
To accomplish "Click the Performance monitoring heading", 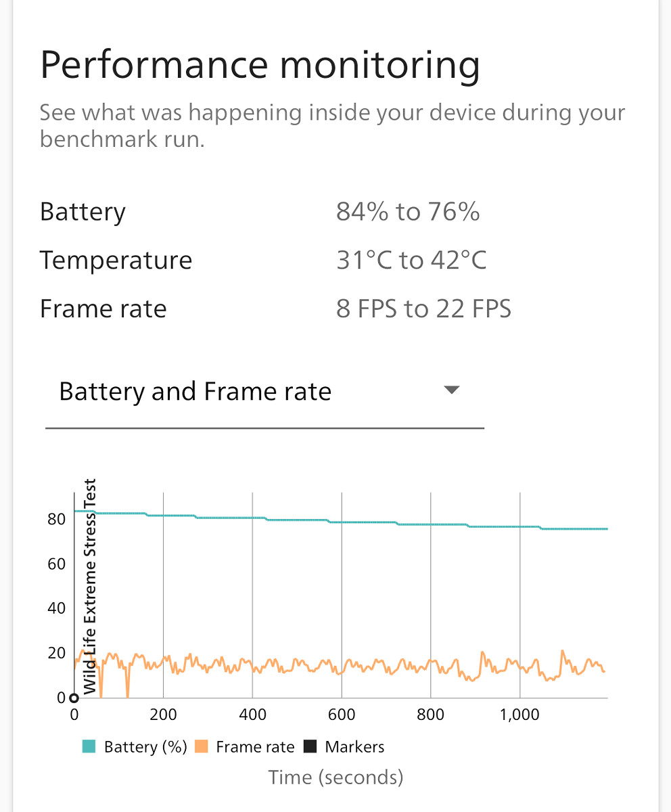I will (x=260, y=66).
